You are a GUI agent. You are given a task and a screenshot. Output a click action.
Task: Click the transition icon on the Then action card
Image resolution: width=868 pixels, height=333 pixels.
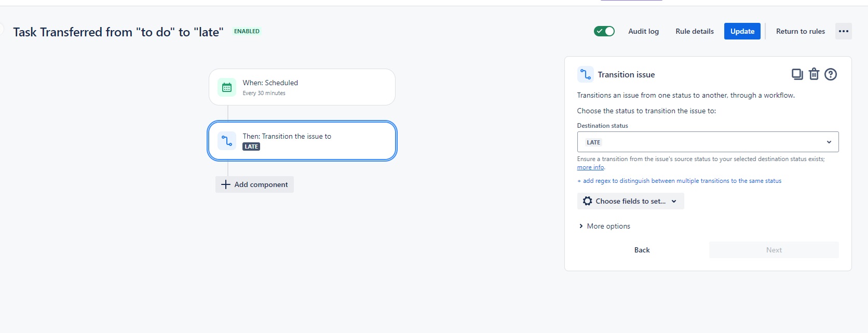[227, 141]
